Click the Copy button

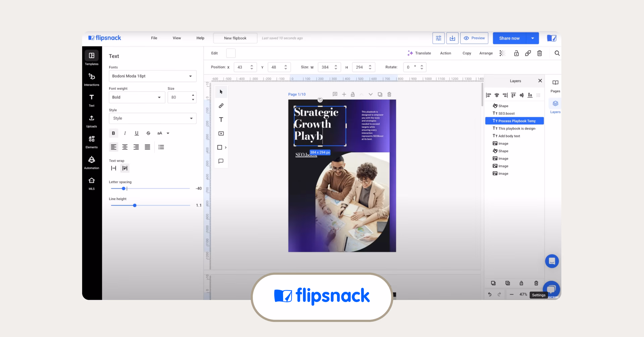(x=467, y=53)
